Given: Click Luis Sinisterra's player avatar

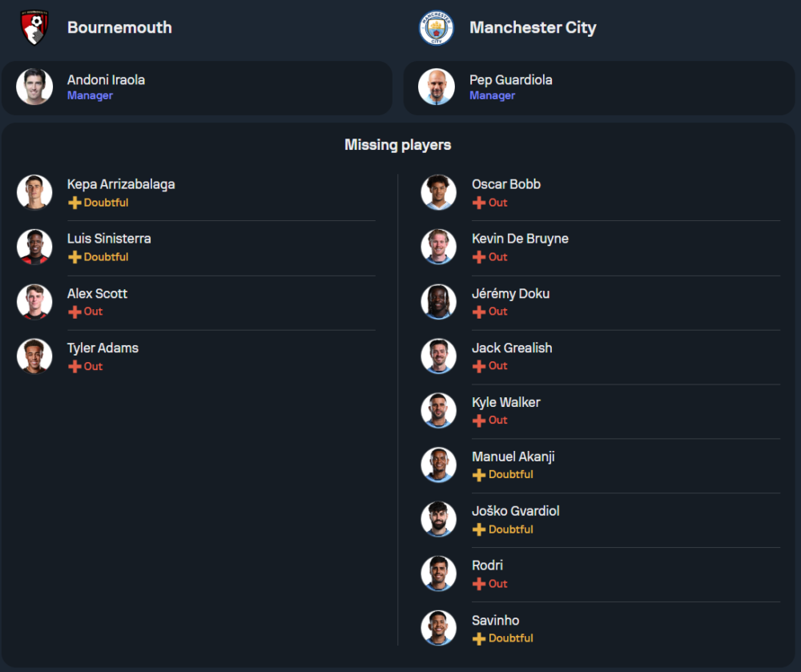Looking at the screenshot, I should [x=34, y=247].
